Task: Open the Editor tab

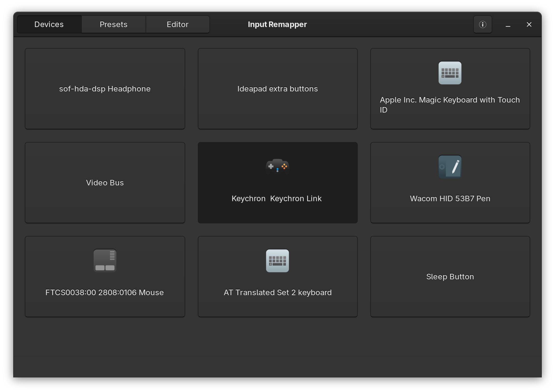Action: pos(177,24)
